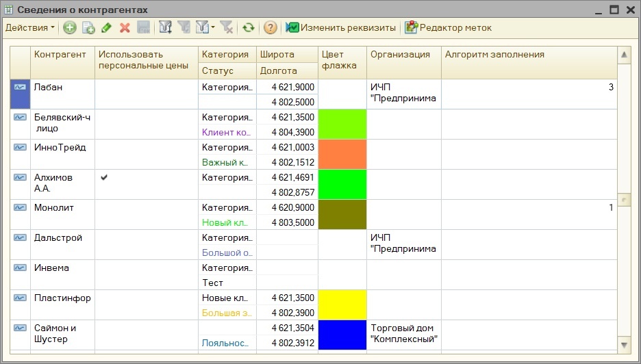Click the green Add new record icon
This screenshot has height=364, width=641.
[69, 28]
